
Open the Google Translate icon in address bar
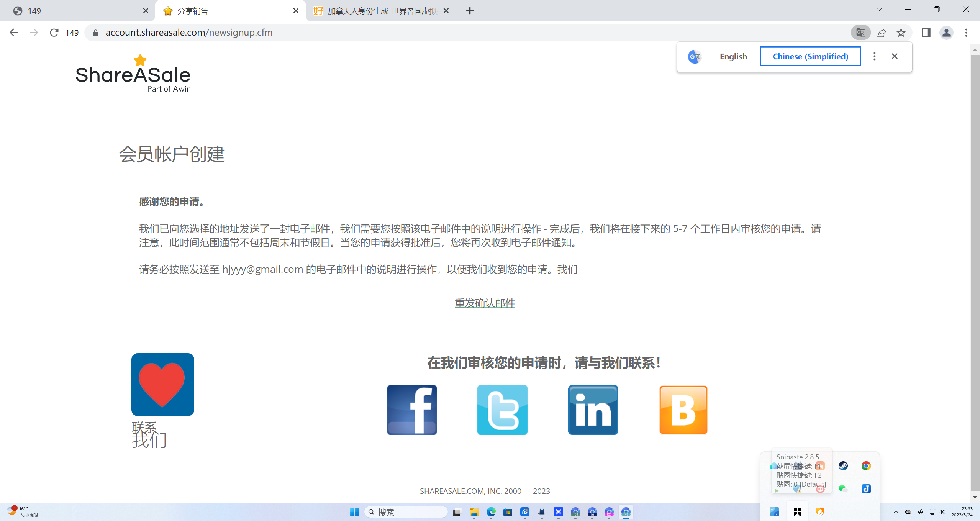[x=860, y=33]
